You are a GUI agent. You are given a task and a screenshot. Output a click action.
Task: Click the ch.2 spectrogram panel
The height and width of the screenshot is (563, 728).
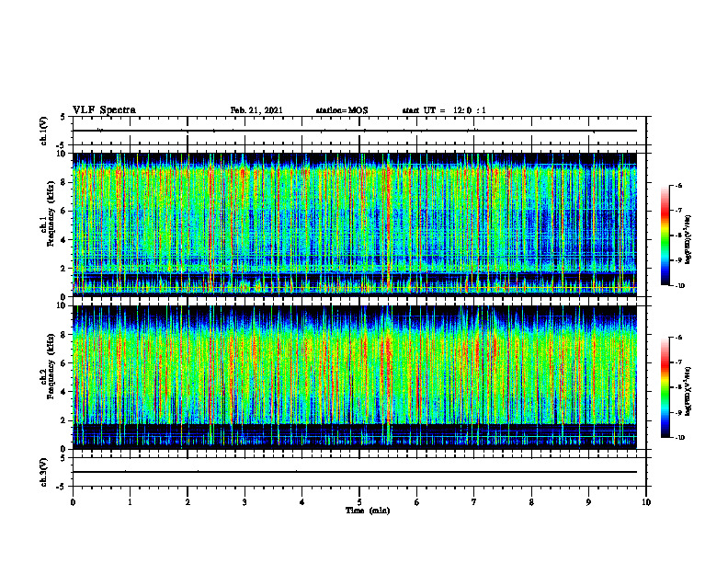tap(355, 377)
